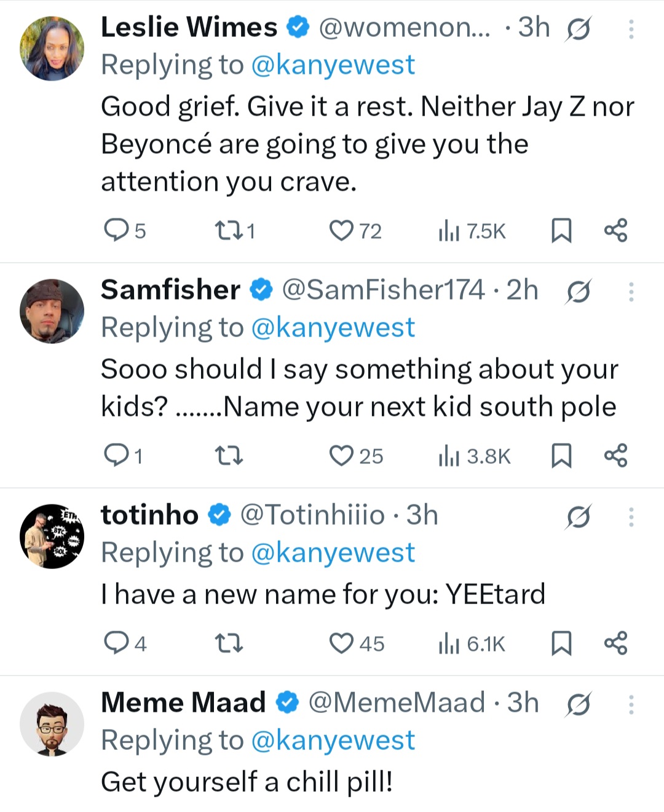The height and width of the screenshot is (812, 664).
Task: Share Leslie Wimes' tweet
Action: tap(615, 231)
